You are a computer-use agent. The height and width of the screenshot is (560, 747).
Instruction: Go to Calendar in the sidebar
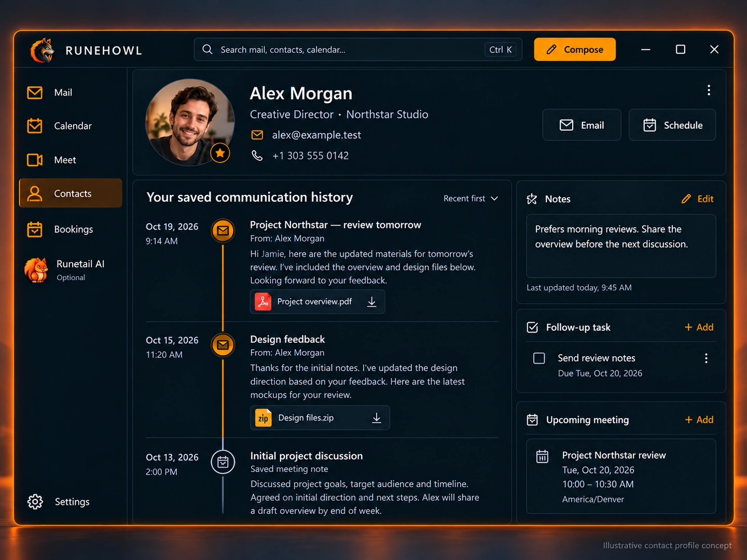[x=71, y=126]
